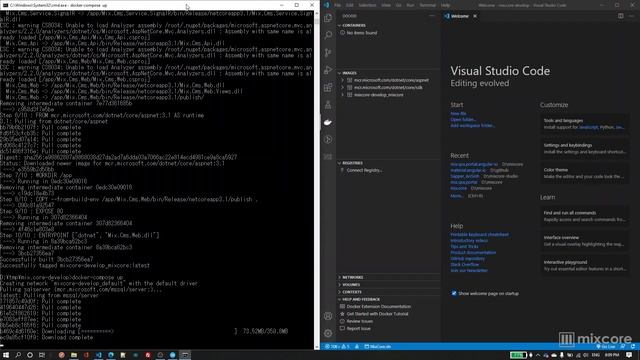Open the Selection menu
Viewport: 640px width, 360px height.
(367, 5)
